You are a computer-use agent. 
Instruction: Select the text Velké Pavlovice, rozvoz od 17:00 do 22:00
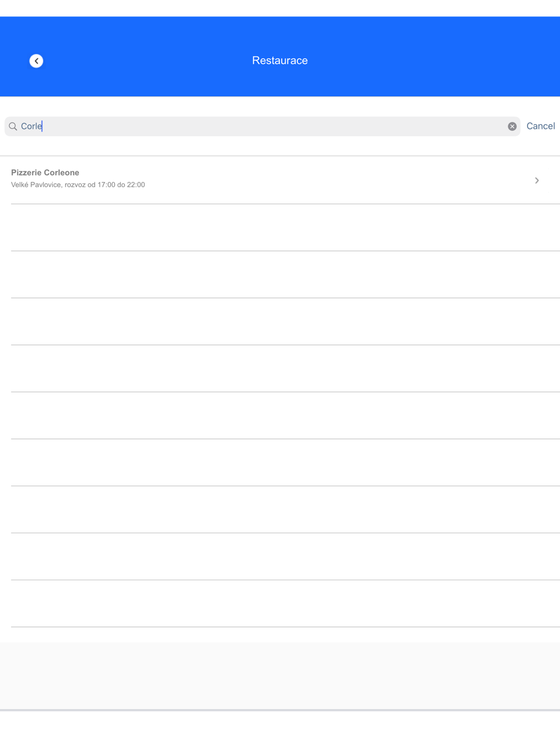[x=78, y=185]
